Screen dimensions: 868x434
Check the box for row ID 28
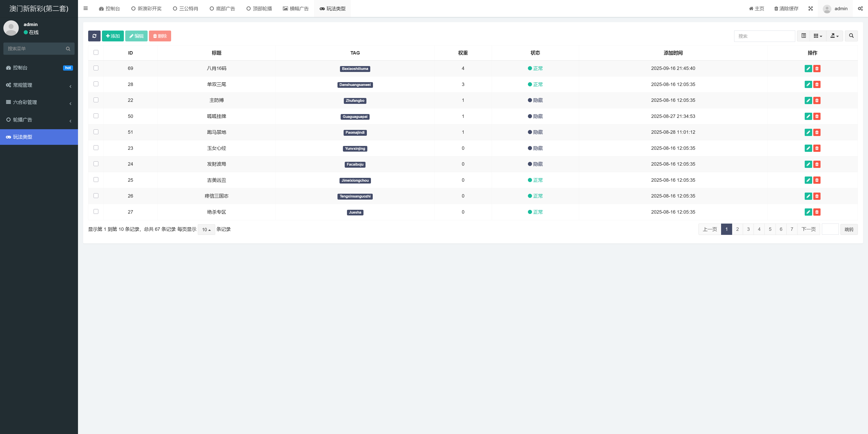click(96, 84)
